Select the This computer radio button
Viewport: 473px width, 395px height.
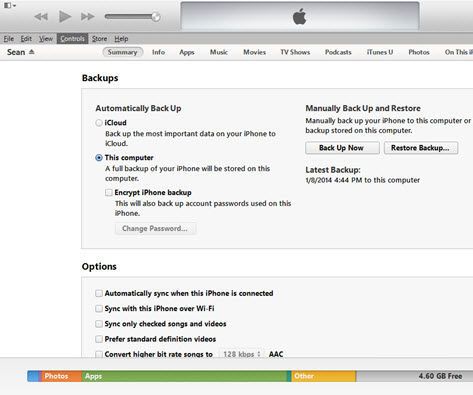tap(99, 158)
